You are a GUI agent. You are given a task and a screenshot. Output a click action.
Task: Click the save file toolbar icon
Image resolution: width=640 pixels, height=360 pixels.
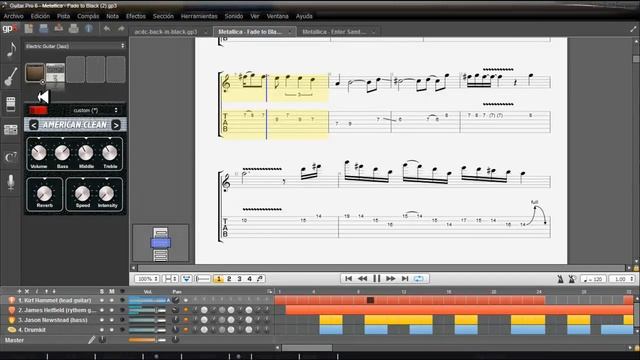pyautogui.click(x=43, y=29)
